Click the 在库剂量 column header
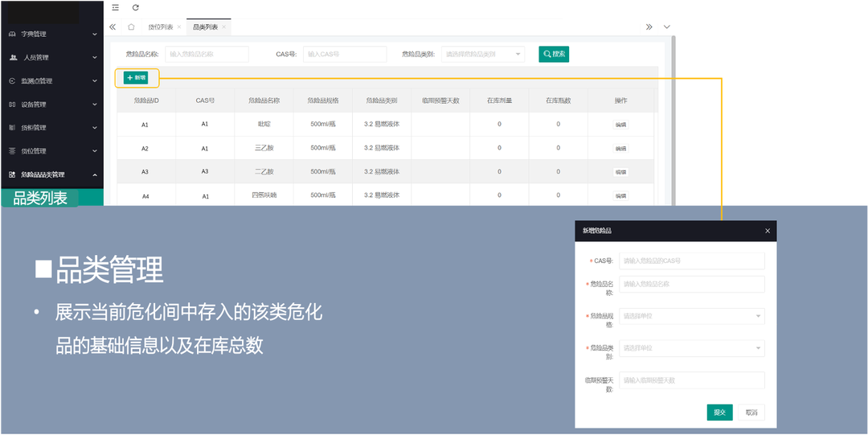 pos(499,101)
